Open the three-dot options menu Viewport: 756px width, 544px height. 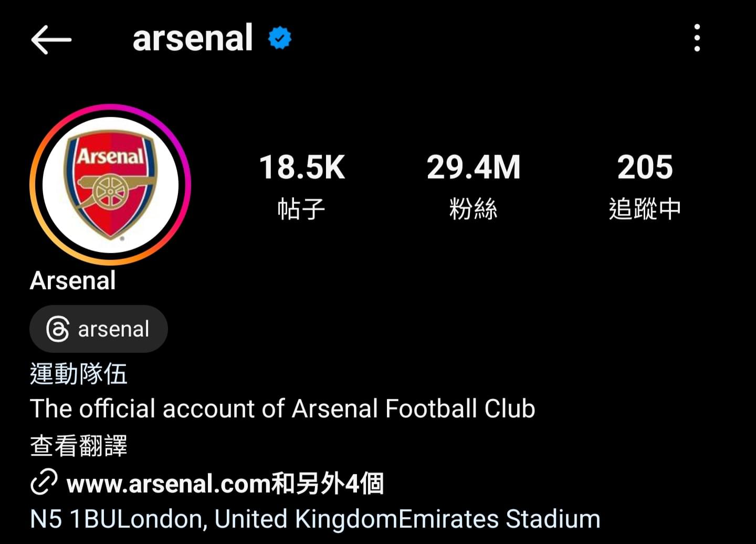[x=697, y=38]
